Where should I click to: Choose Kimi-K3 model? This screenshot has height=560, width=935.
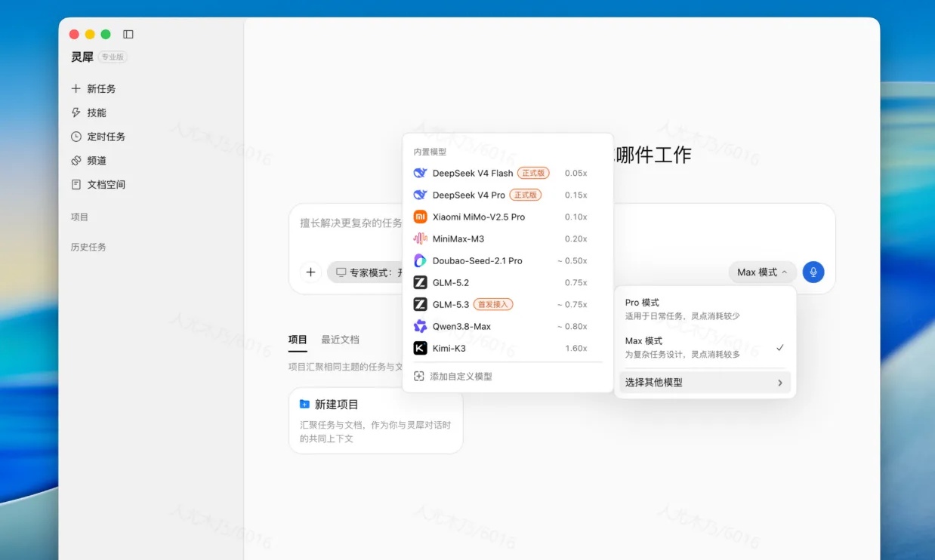[x=508, y=348]
